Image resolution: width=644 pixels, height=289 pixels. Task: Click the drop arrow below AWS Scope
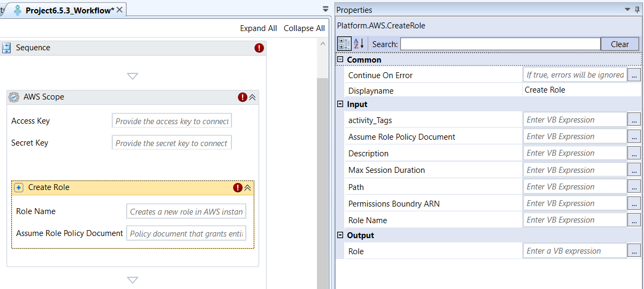133,280
